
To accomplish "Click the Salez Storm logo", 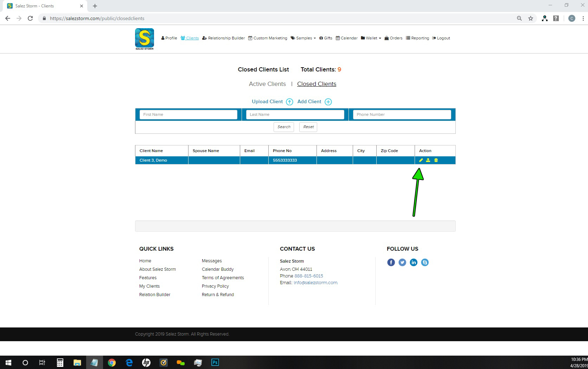I will 145,39.
